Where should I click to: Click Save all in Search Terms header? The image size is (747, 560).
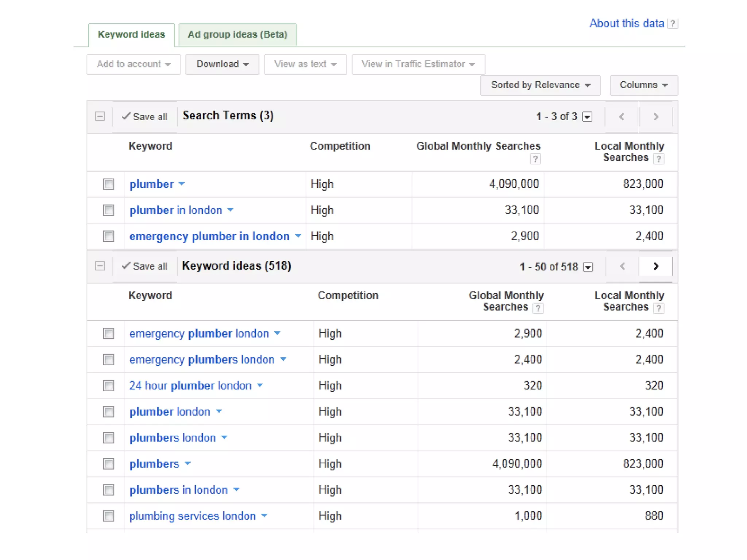point(145,117)
